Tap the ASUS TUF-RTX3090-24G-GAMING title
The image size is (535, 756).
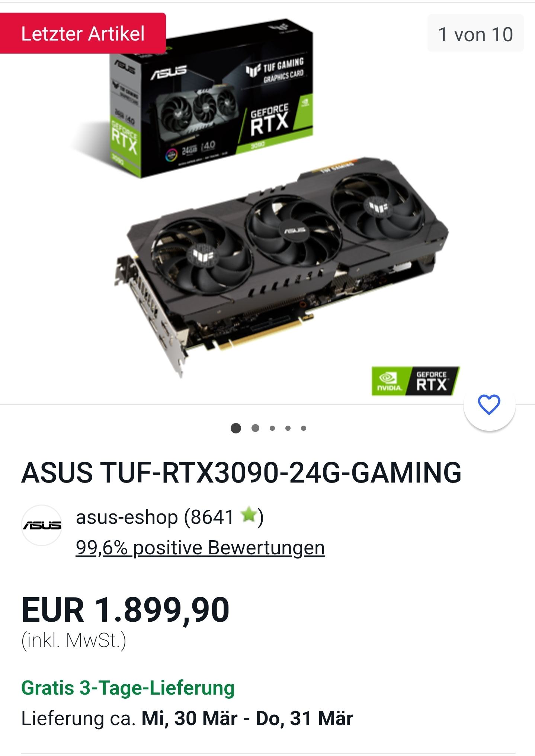point(241,472)
